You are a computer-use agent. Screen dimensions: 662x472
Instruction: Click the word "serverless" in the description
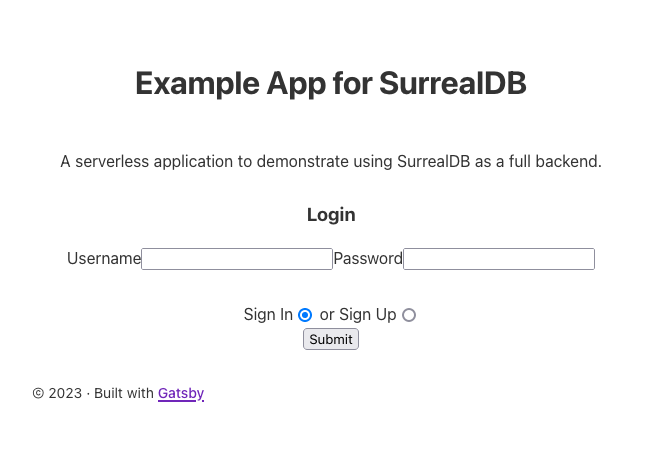114,161
